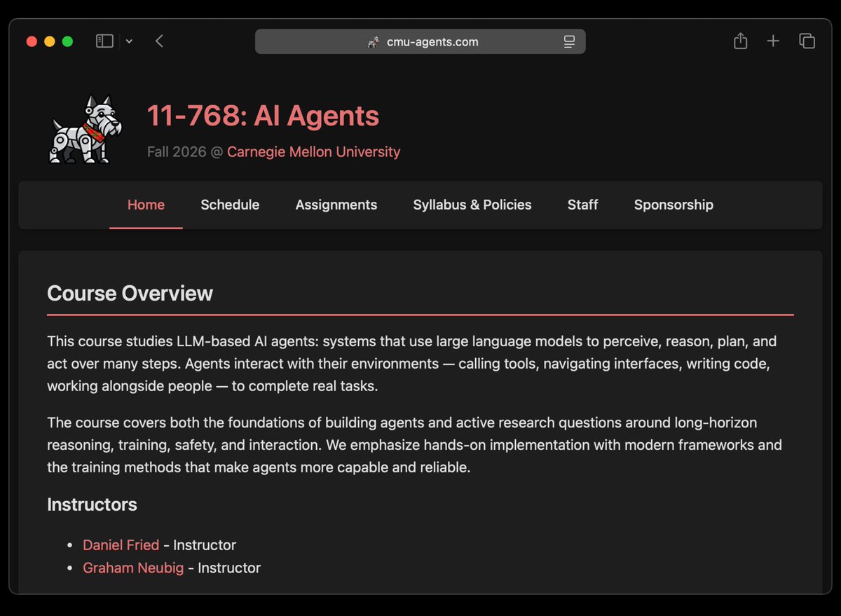Click the site favicon in address bar
The height and width of the screenshot is (616, 841).
pos(374,42)
